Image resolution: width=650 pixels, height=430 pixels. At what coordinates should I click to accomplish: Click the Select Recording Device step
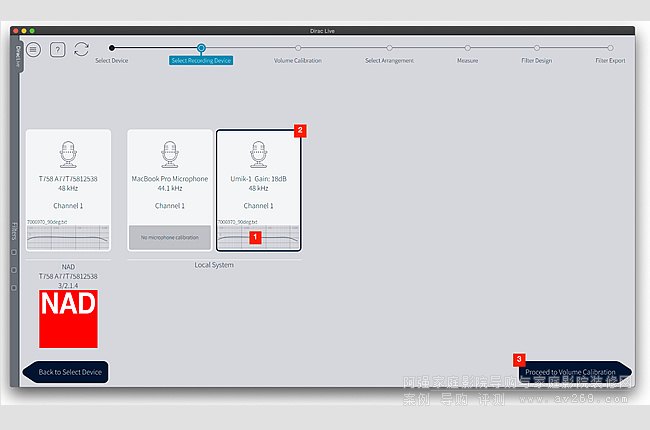pos(201,47)
